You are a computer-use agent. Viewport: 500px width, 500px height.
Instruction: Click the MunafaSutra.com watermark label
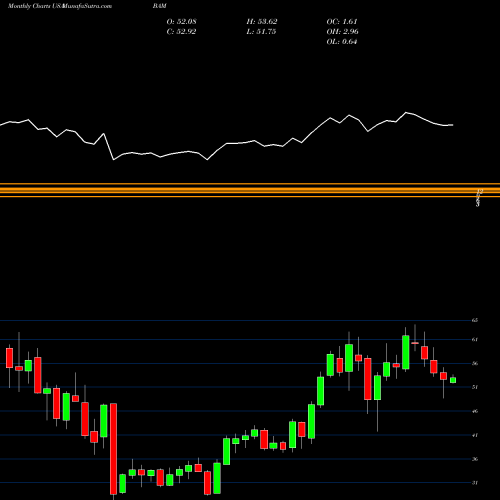tap(86, 6)
